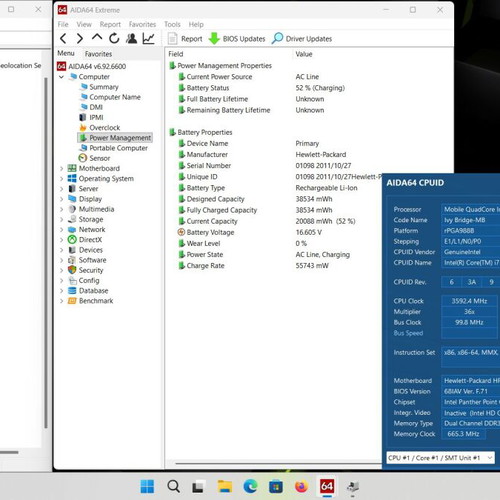Open Firefox from the taskbar
Screen dimensions: 500x500
click(301, 487)
